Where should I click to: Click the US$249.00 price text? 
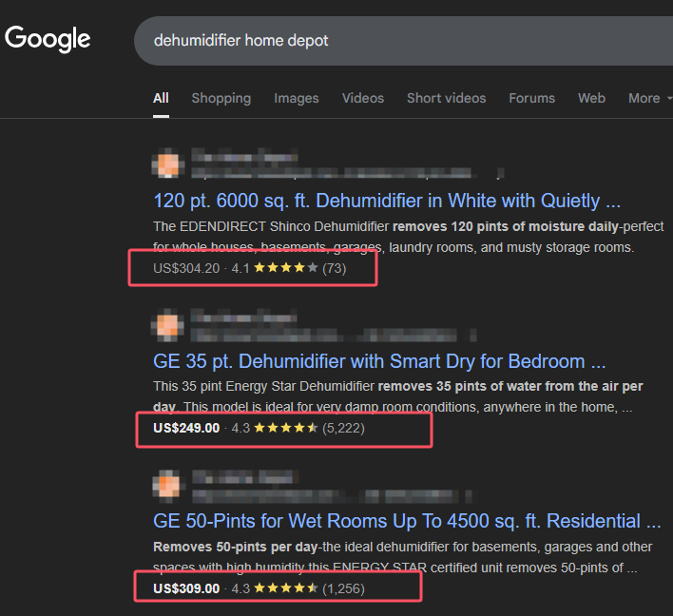coord(186,428)
